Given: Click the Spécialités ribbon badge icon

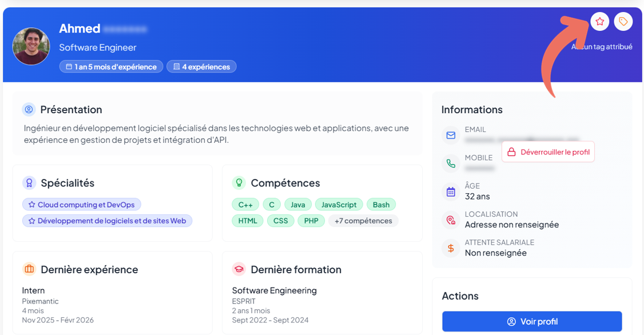Looking at the screenshot, I should coord(29,183).
